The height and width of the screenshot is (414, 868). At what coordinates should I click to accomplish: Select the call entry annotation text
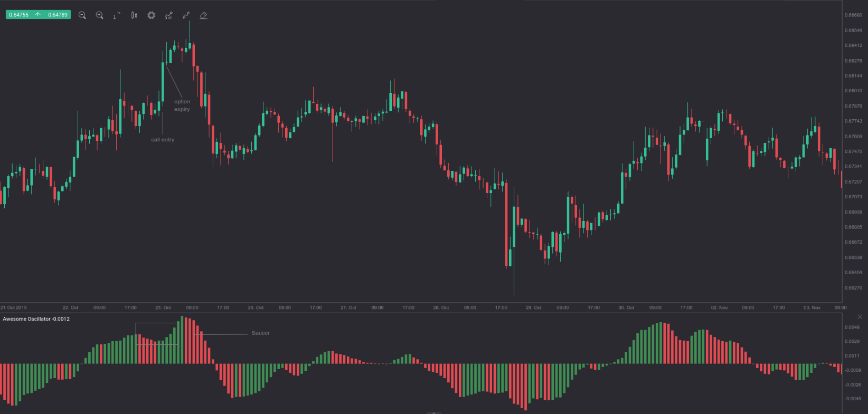coord(163,140)
